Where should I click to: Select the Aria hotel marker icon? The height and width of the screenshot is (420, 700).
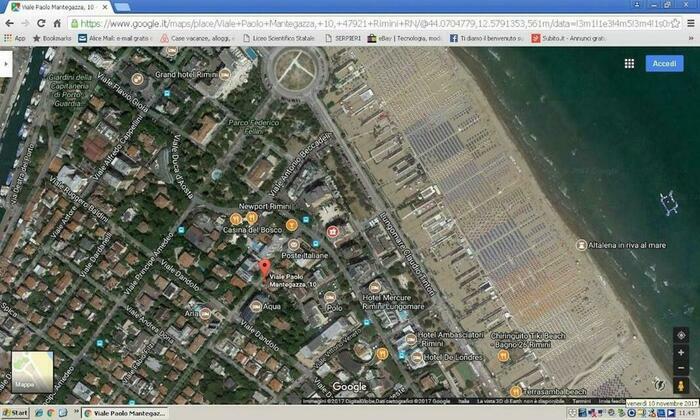coord(205,314)
